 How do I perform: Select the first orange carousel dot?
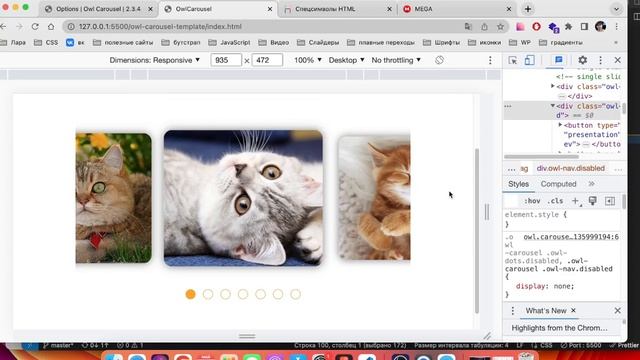click(x=190, y=294)
